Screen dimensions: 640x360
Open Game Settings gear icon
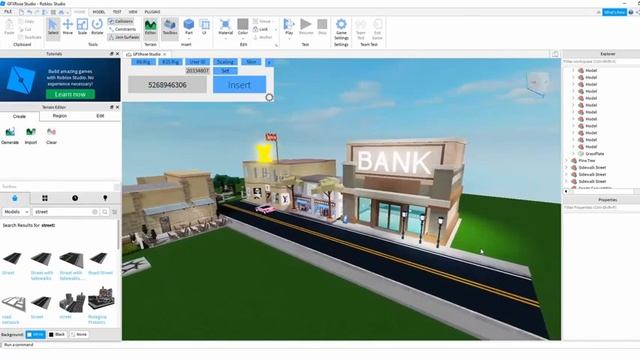[341, 24]
